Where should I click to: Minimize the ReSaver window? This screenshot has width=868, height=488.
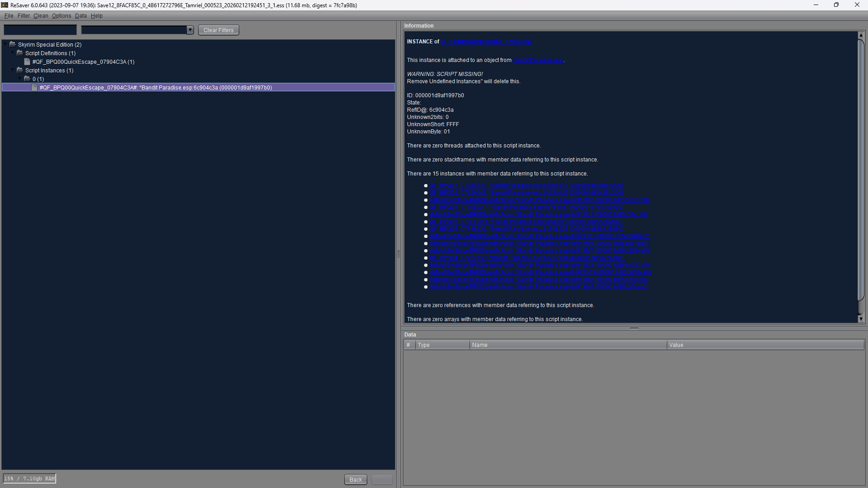pos(816,5)
